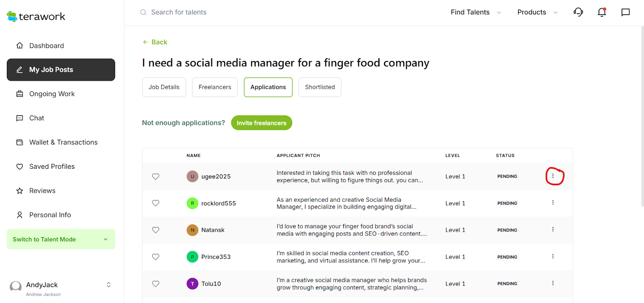The width and height of the screenshot is (644, 303).
Task: Click the page vertical scrollbar
Action: 642,117
